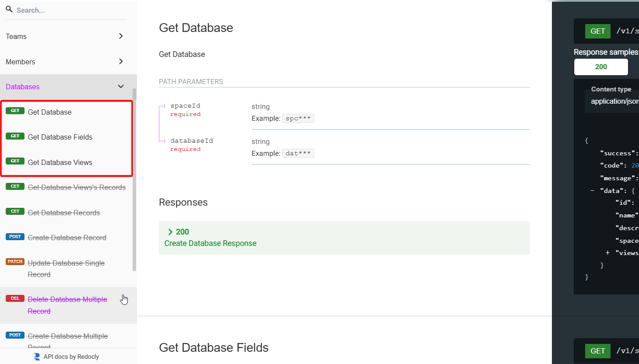Click GET badge beside Get Database

pyautogui.click(x=15, y=111)
